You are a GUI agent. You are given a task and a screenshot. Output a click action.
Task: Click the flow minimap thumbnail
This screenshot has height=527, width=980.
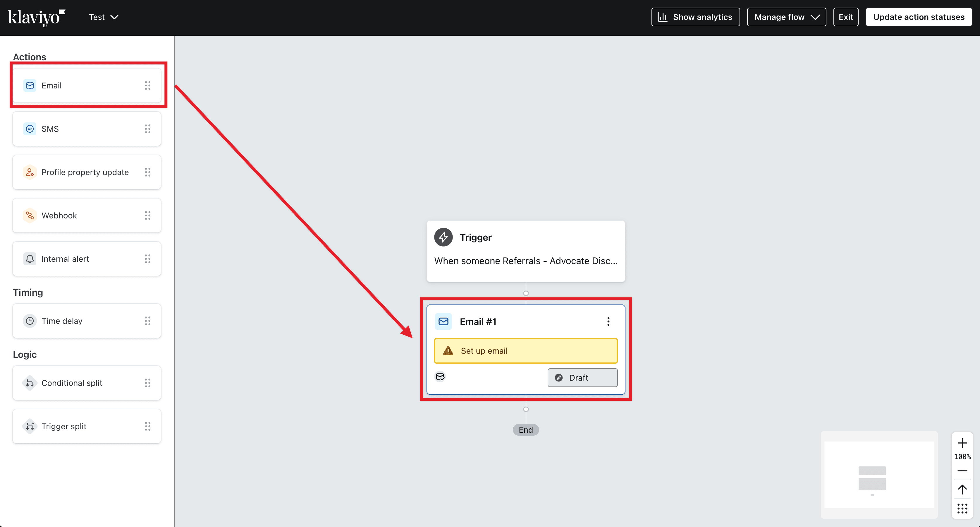(879, 475)
